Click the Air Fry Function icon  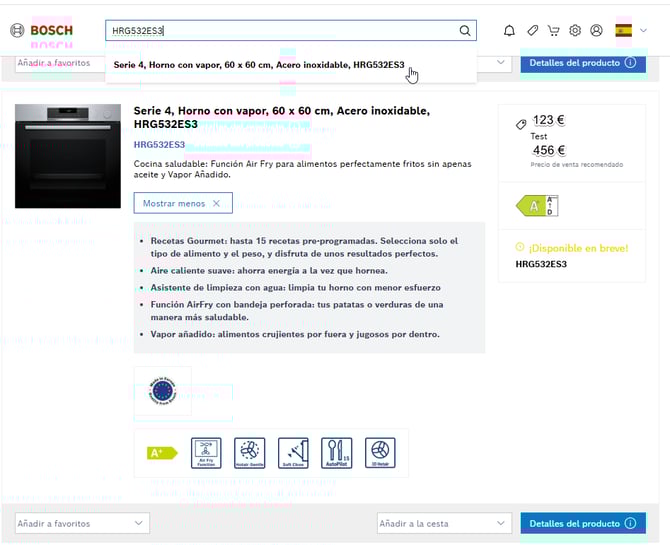205,452
